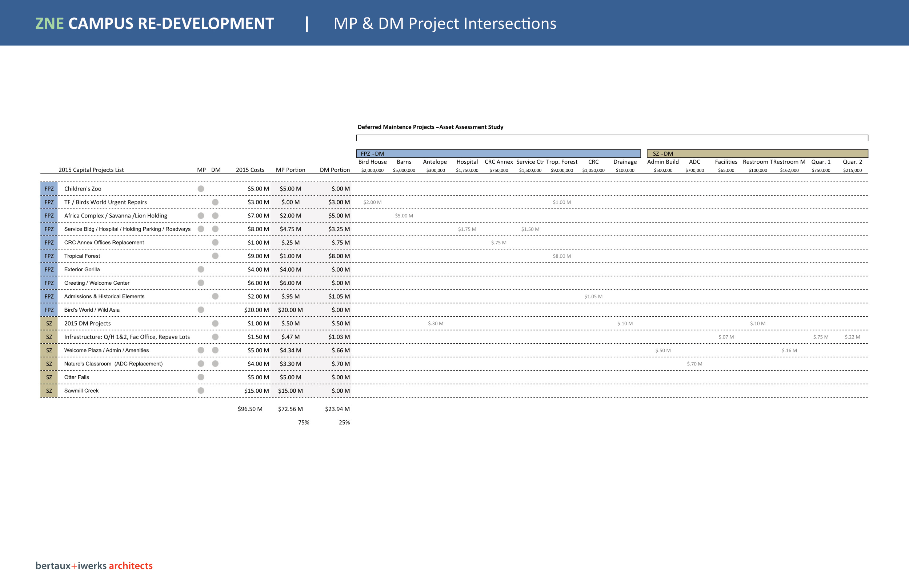Click the 'CRC Annex' column header
The image size is (909, 588).
(x=498, y=162)
